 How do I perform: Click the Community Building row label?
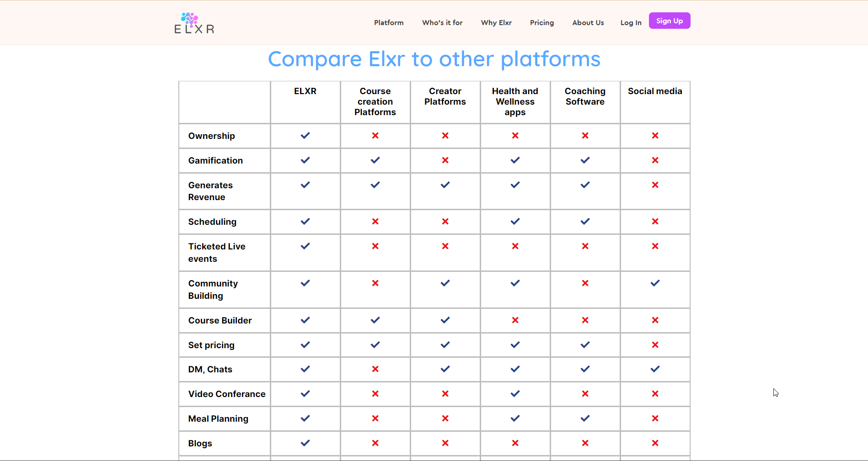pos(213,289)
